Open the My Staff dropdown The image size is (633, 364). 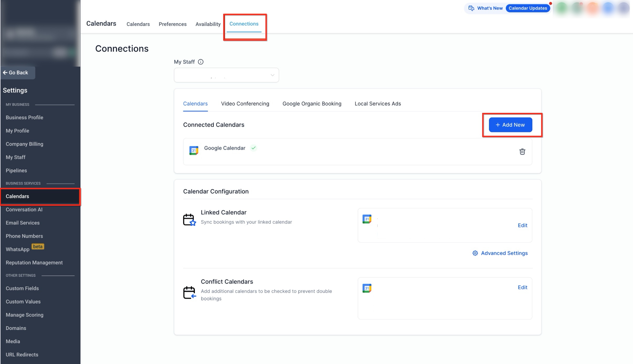click(226, 75)
